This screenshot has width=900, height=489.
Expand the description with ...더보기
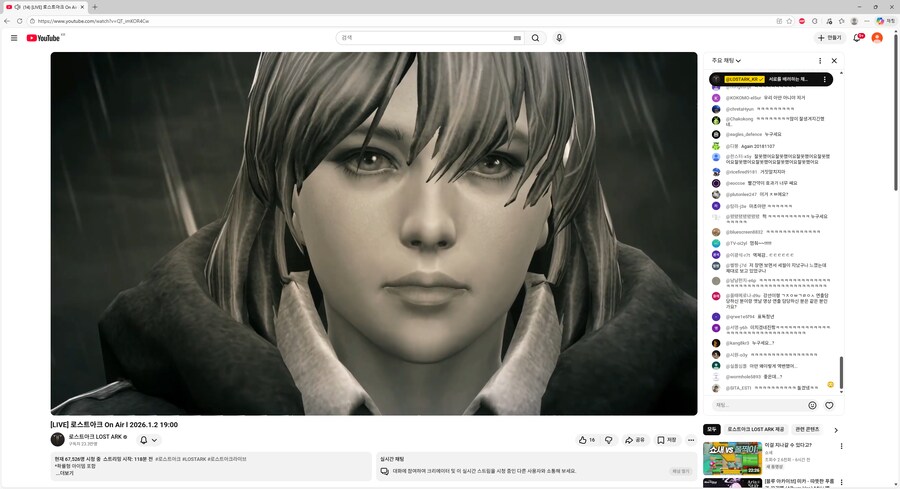(x=64, y=473)
